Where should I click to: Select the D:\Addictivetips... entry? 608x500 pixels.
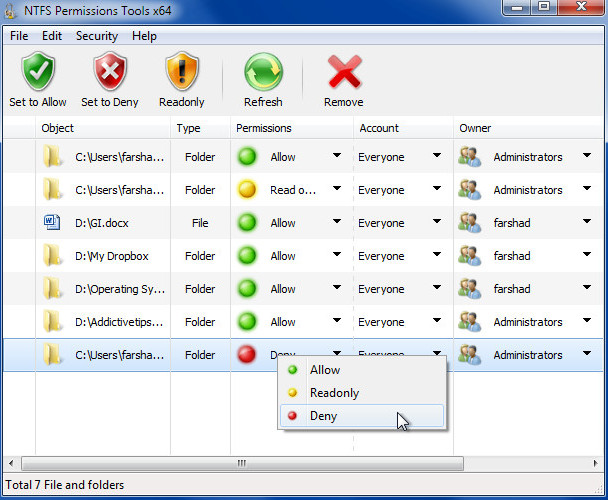pyautogui.click(x=119, y=322)
